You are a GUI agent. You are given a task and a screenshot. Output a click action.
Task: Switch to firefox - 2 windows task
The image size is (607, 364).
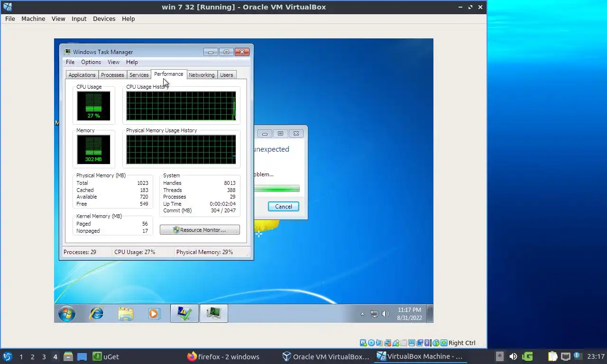pos(223,356)
